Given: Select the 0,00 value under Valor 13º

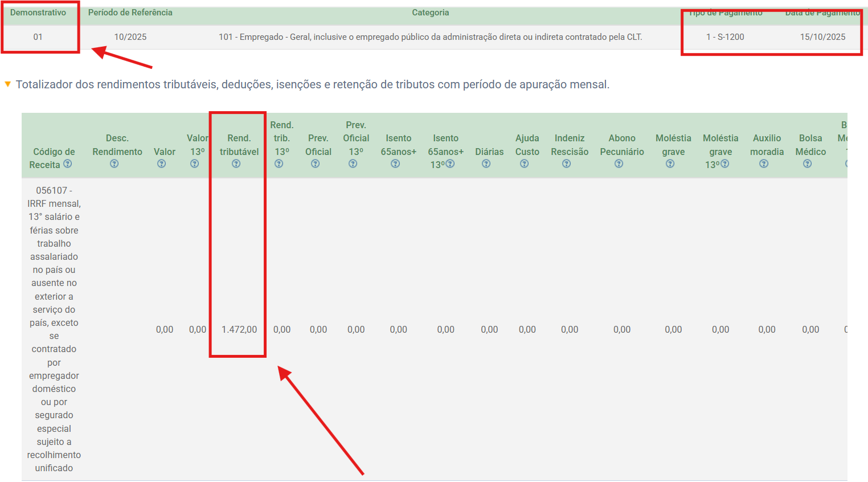Looking at the screenshot, I should tap(198, 329).
